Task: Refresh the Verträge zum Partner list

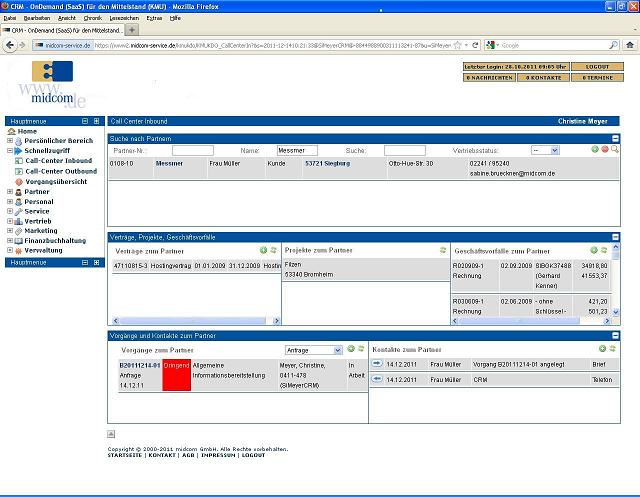Action: coord(273,250)
